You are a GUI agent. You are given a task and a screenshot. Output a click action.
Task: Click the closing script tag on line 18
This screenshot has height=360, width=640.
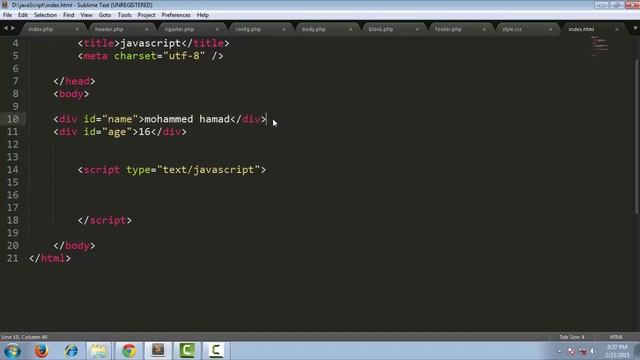(105, 220)
